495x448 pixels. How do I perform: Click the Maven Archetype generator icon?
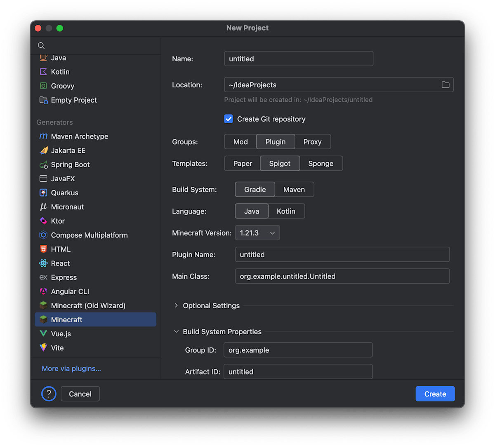point(43,136)
